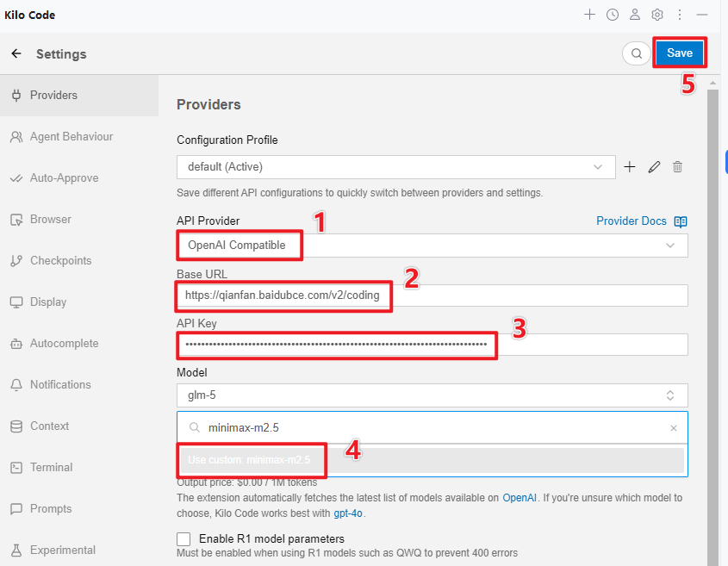Expand the Configuration Profile dropdown

[395, 167]
